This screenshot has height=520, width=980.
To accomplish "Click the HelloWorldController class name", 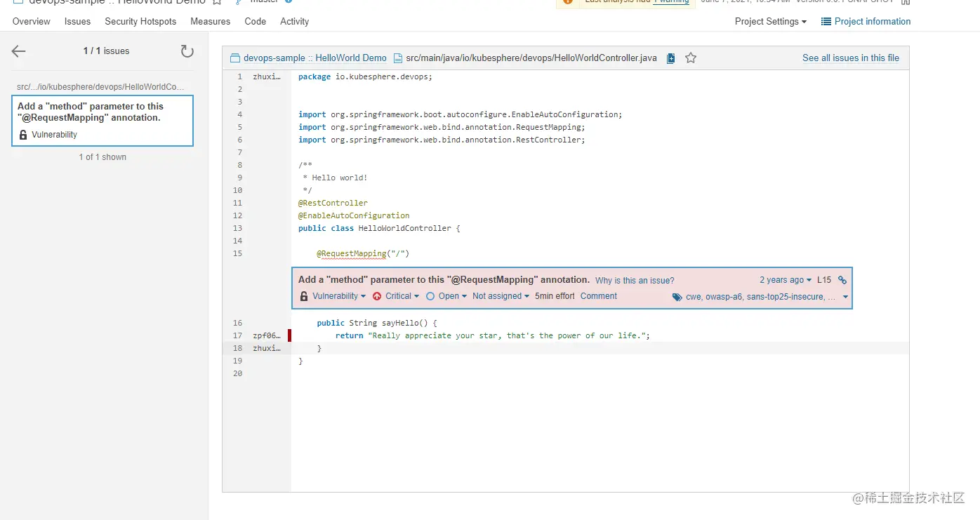I will pyautogui.click(x=405, y=228).
